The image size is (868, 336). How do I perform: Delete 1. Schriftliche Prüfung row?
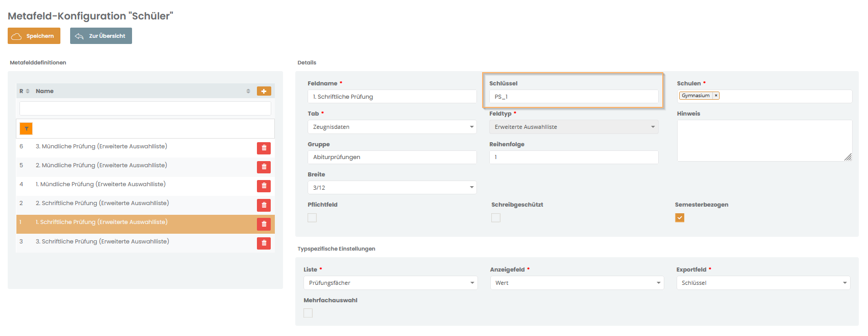(264, 224)
